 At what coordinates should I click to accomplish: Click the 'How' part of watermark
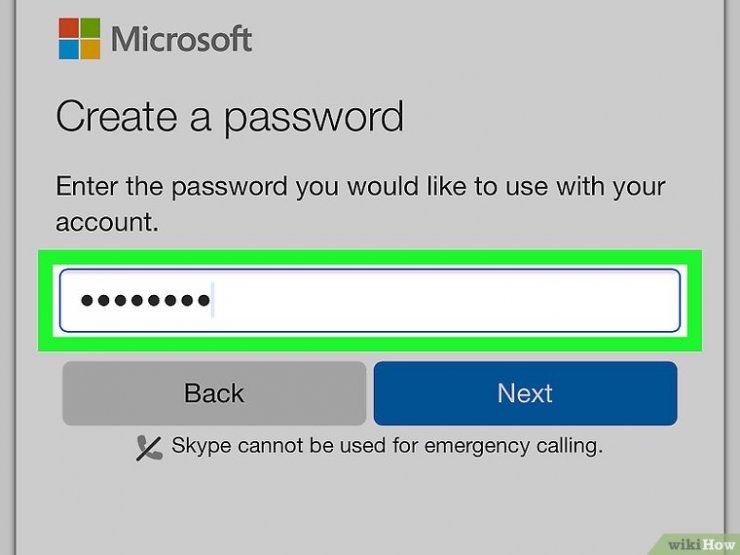point(718,545)
